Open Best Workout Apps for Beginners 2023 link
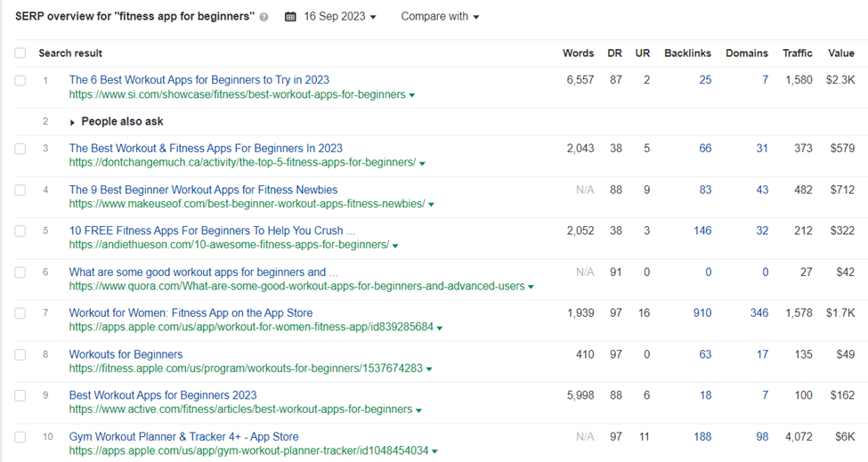The height and width of the screenshot is (462, 868). pyautogui.click(x=163, y=395)
